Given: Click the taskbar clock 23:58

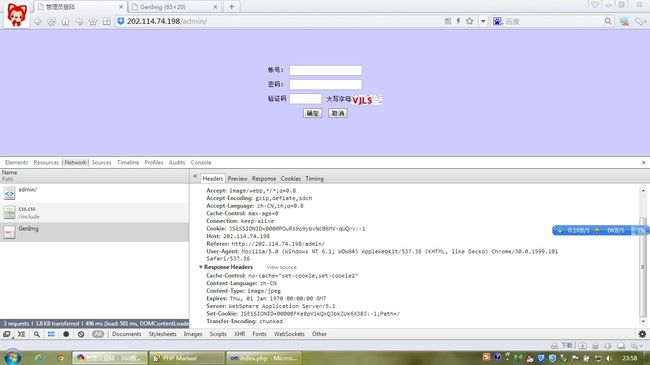Looking at the screenshot, I should point(629,358).
